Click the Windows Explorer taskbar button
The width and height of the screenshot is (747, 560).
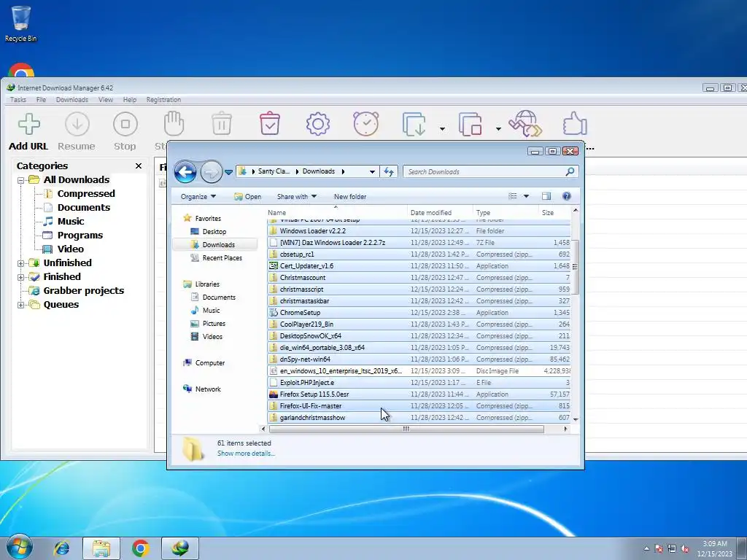[x=101, y=548]
